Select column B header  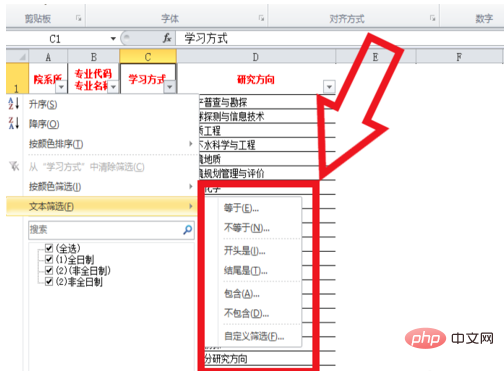(94, 57)
